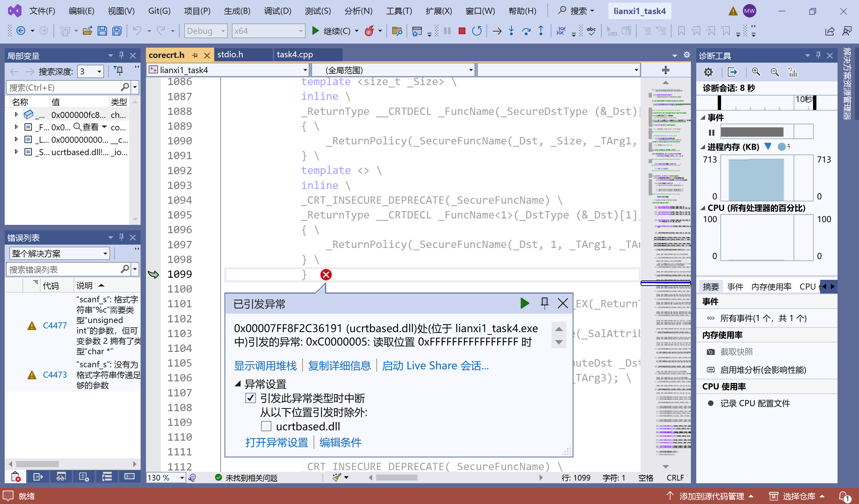
Task: Switch to the task4.cpp tab
Action: click(x=295, y=55)
